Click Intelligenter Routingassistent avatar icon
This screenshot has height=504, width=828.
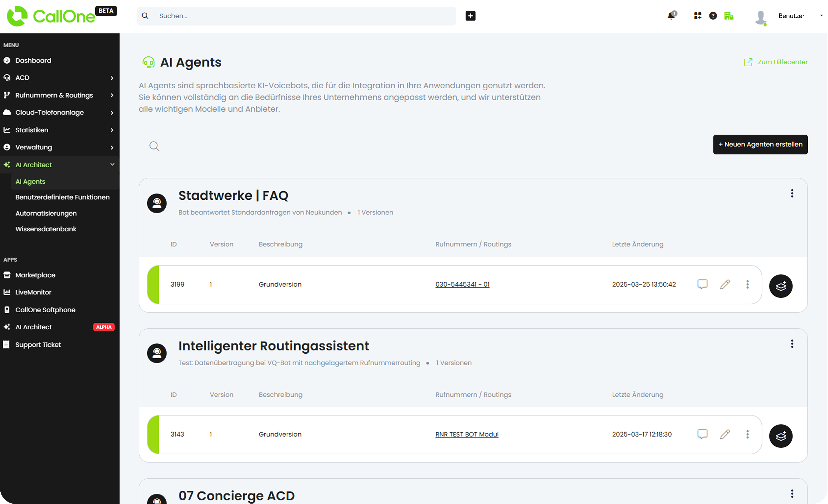[157, 353]
